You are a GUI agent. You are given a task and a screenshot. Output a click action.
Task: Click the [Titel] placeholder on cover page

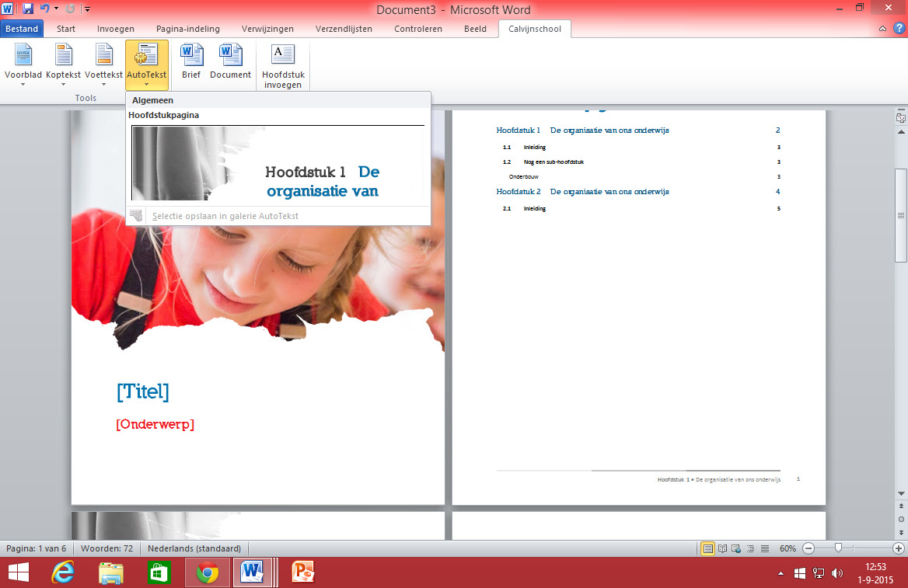click(143, 391)
